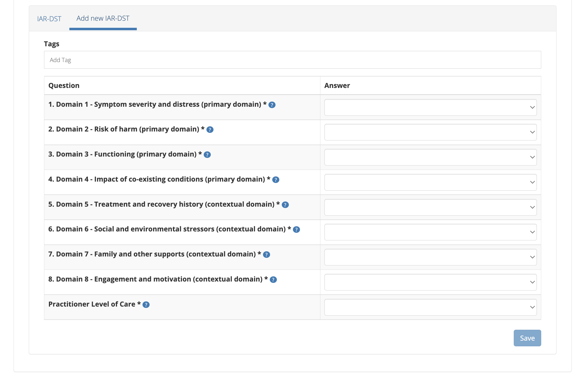Expand the Domain 6 social stressors answer dropdown
The width and height of the screenshot is (588, 379).
click(x=431, y=232)
